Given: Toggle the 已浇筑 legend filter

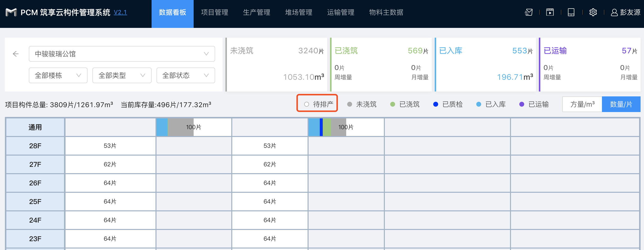Looking at the screenshot, I should pyautogui.click(x=405, y=104).
